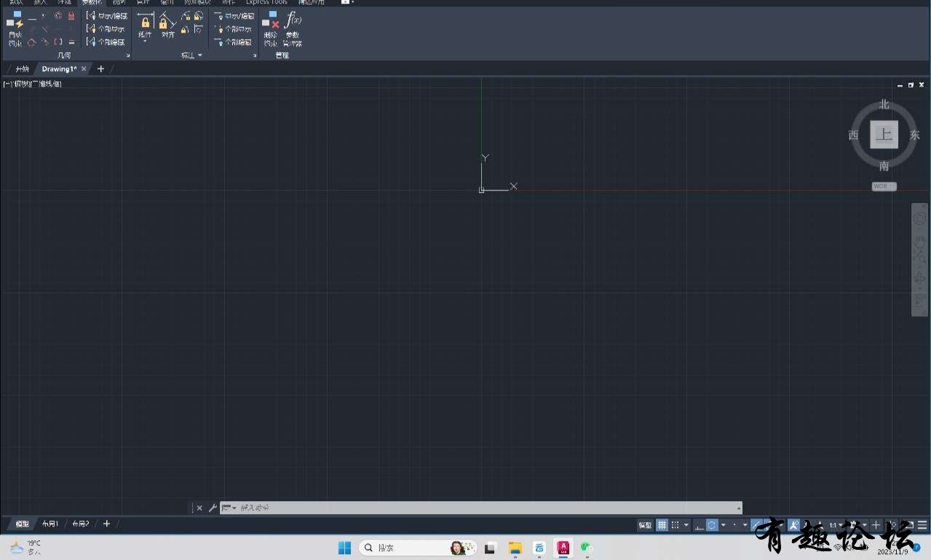Open the recent commands dropdown in command line
931x560 pixels.
(x=229, y=508)
